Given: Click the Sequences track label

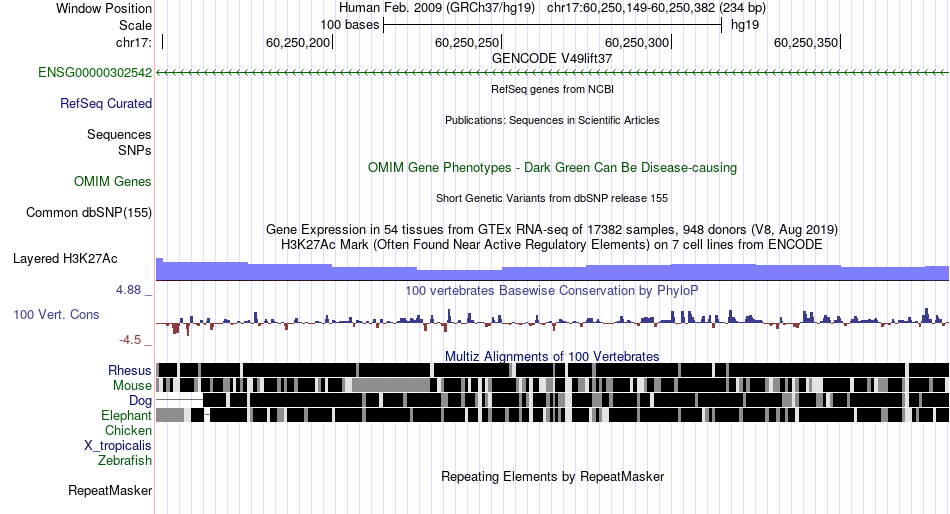Looking at the screenshot, I should 119,135.
